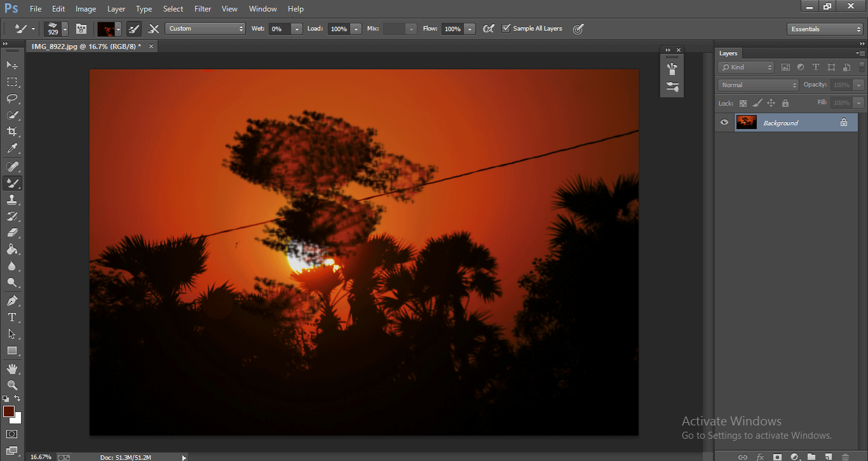Open the layer Kind filter dropdown
The height and width of the screenshot is (461, 868).
(x=746, y=67)
